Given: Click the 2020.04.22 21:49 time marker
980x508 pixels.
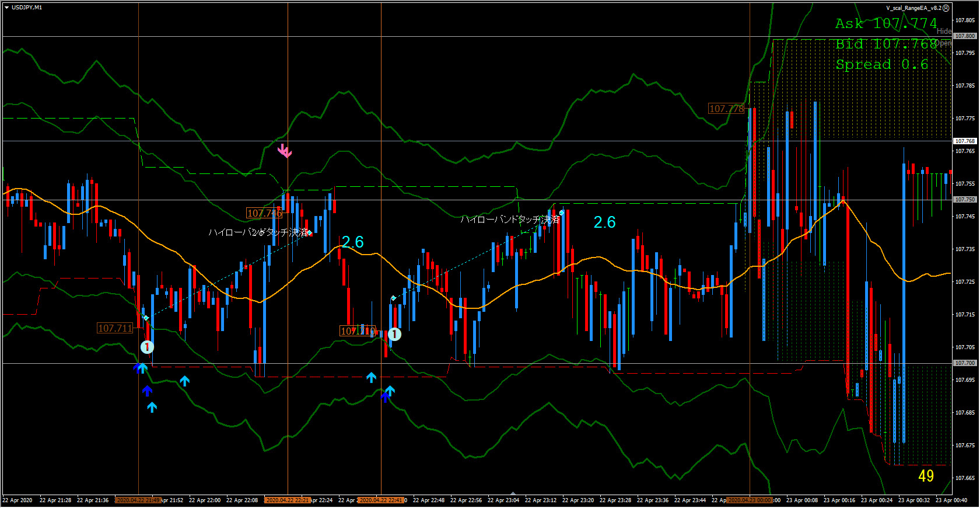Looking at the screenshot, I should point(138,500).
